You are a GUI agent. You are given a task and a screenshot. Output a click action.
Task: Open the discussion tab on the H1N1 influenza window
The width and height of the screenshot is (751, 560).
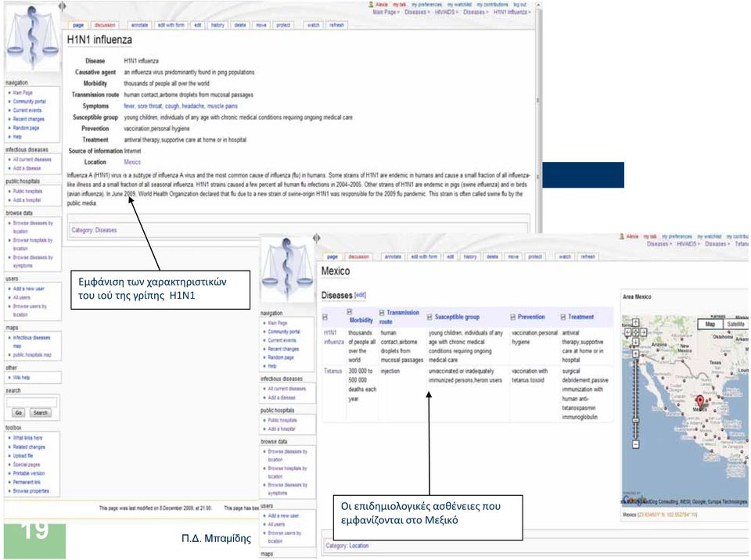[x=104, y=25]
